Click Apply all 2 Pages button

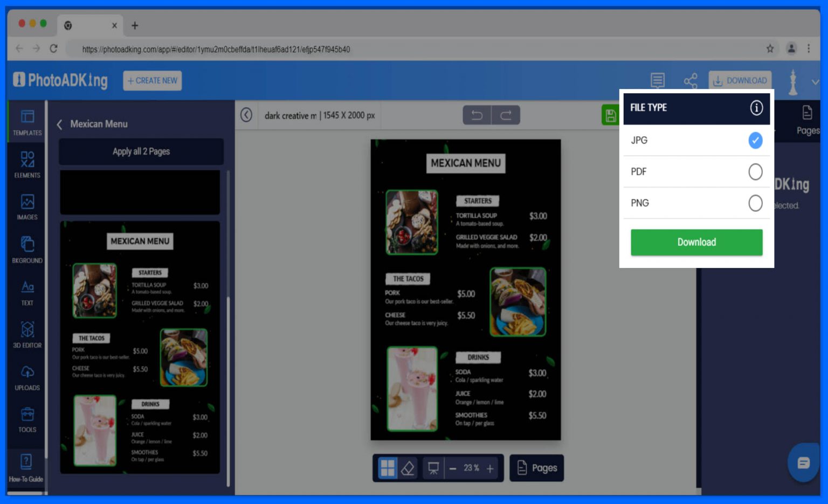pyautogui.click(x=141, y=151)
